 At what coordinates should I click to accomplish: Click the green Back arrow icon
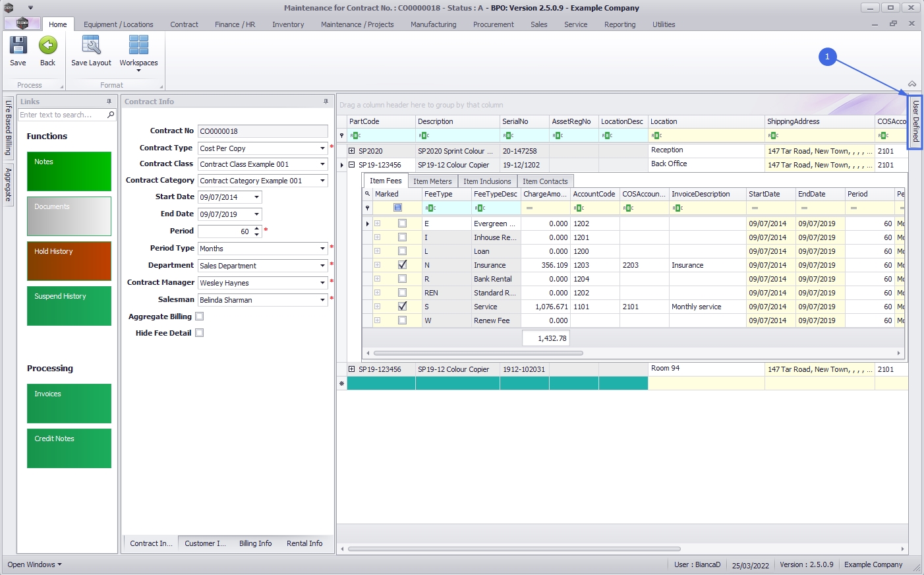click(47, 45)
